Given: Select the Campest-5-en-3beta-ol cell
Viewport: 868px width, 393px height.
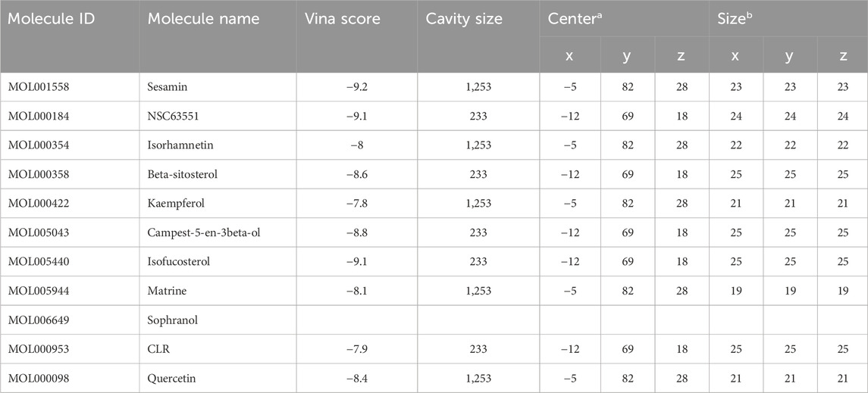Looking at the screenshot, I should (218, 232).
